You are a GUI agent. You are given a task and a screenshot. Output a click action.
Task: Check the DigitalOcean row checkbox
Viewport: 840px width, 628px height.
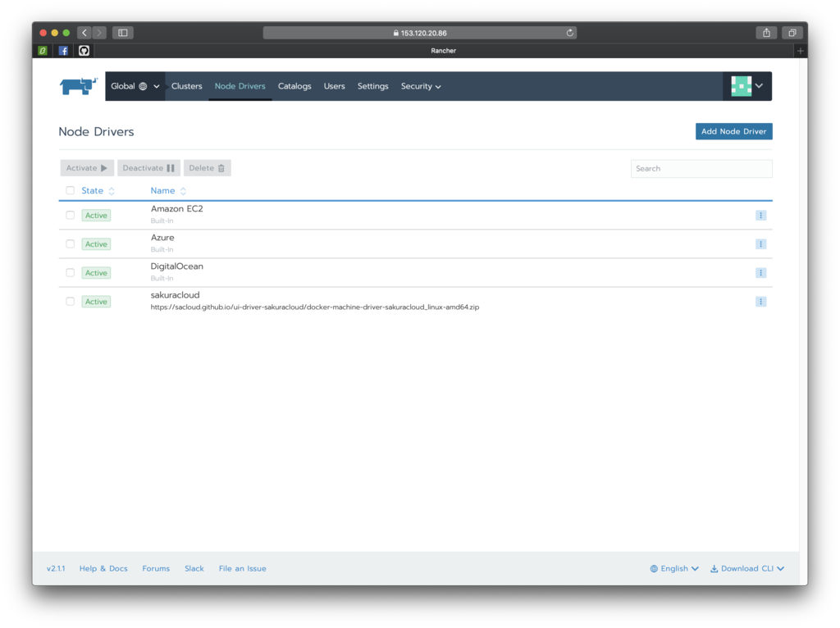[71, 273]
